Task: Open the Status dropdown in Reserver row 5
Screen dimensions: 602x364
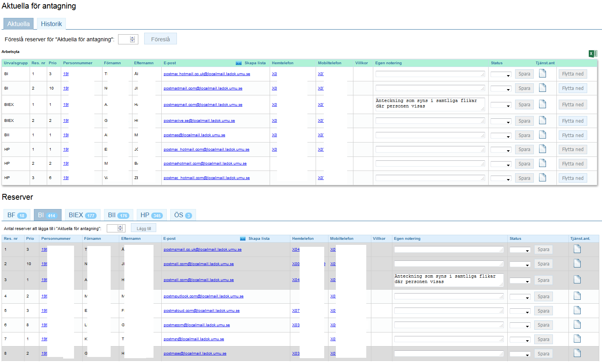Action: coord(520,311)
